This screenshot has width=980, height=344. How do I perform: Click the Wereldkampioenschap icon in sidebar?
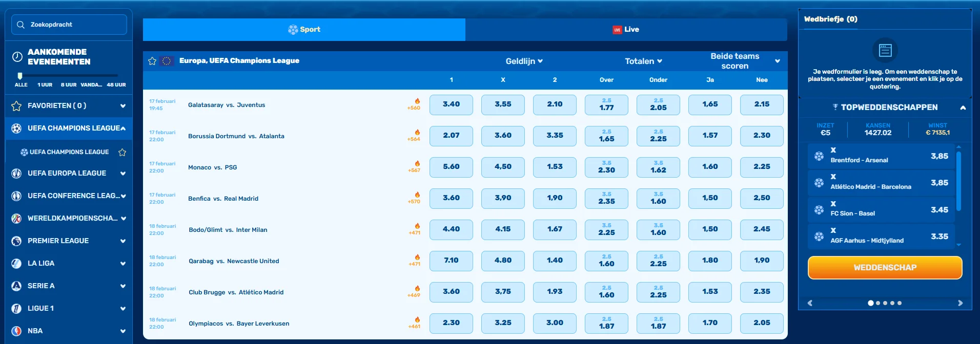[16, 218]
